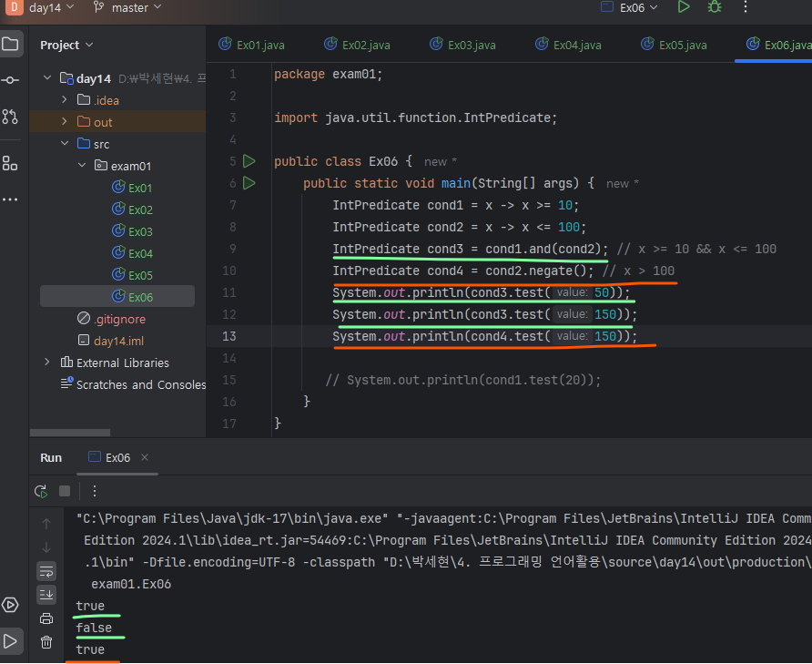Image resolution: width=812 pixels, height=664 pixels.
Task: Select the .gitignore file
Action: tap(111, 319)
